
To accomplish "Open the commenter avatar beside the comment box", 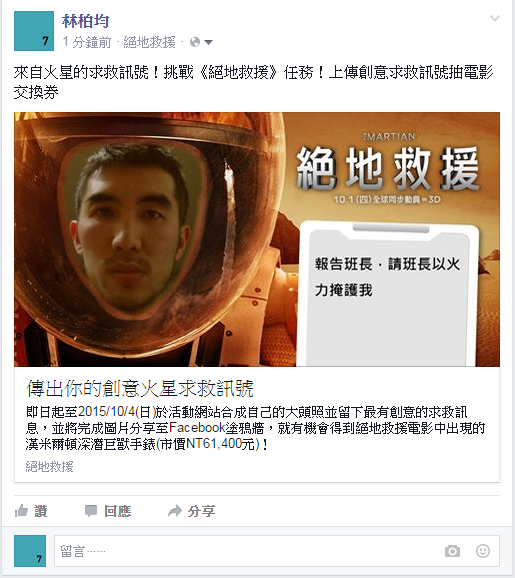I will (x=30, y=551).
